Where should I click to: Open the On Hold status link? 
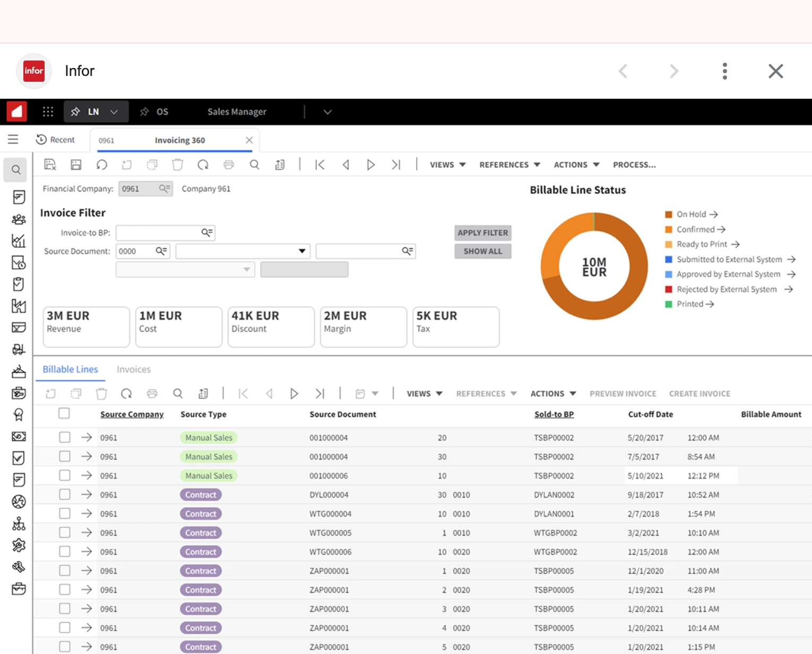697,214
